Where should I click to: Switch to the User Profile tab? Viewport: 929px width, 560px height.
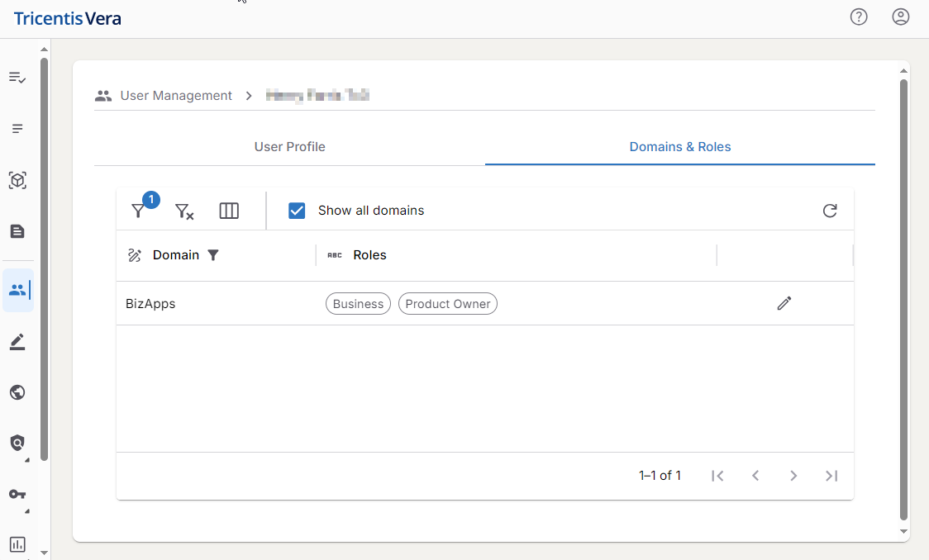coord(289,147)
